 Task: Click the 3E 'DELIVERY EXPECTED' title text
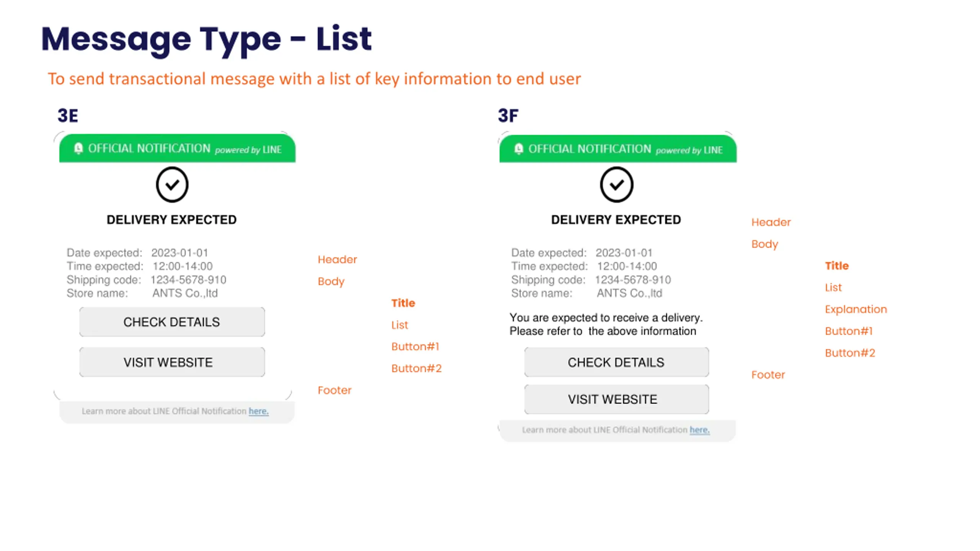point(171,220)
